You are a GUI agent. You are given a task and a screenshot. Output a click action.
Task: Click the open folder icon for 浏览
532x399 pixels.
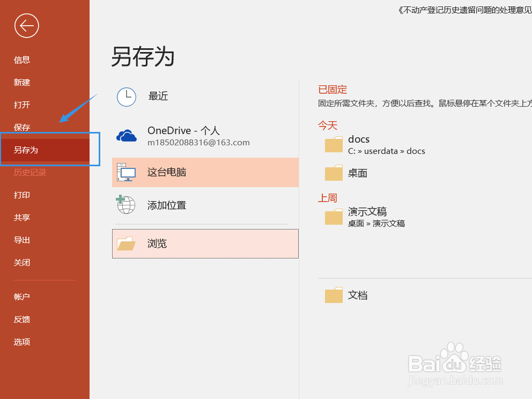(x=126, y=243)
